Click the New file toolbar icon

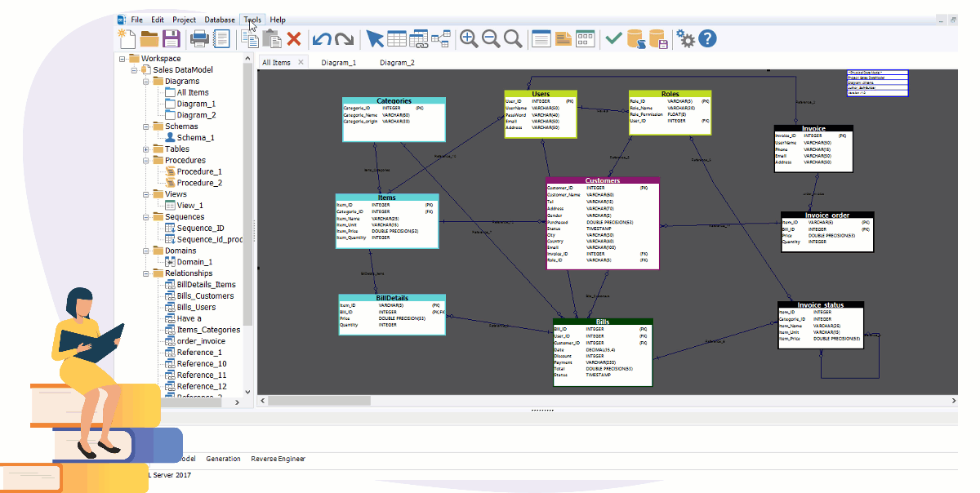[126, 38]
